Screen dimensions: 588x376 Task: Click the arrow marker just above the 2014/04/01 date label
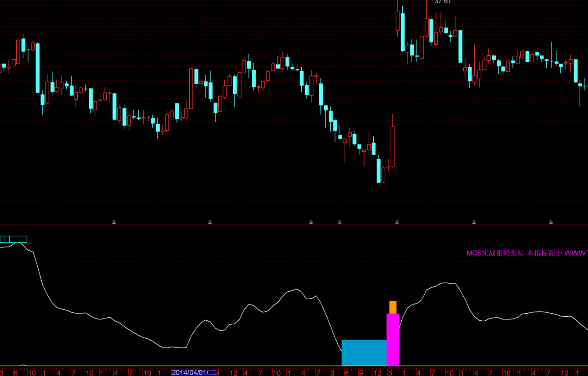click(210, 222)
